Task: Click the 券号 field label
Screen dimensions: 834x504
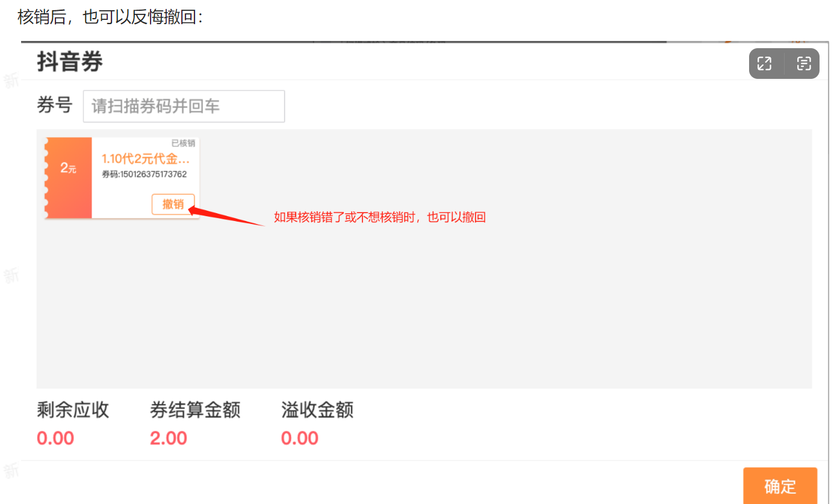Action: tap(55, 105)
